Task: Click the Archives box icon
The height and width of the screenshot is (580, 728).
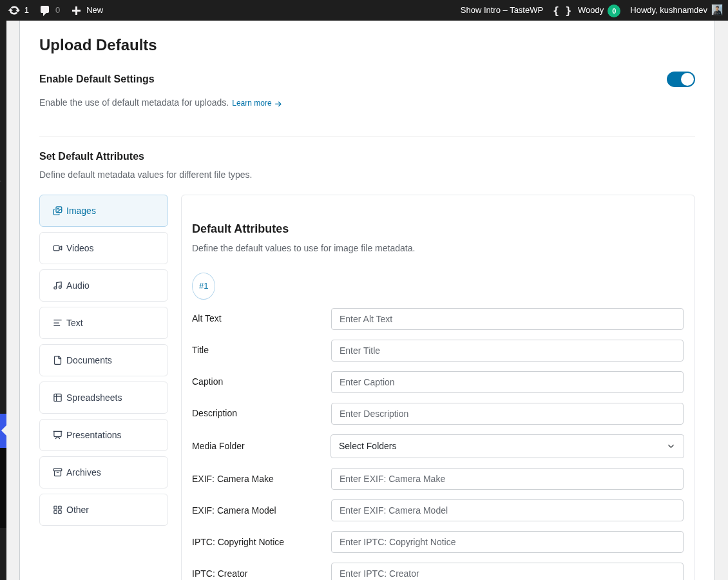Action: 57,472
